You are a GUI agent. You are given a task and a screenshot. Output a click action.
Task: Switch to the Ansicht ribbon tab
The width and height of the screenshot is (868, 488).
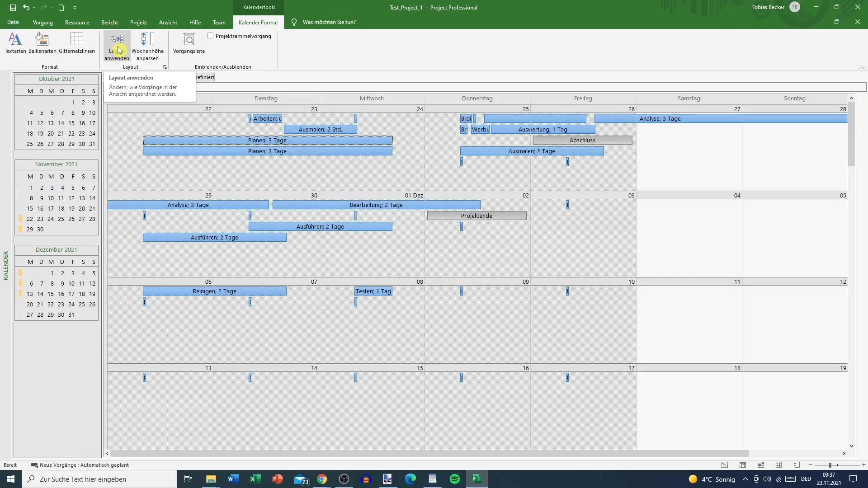[168, 22]
